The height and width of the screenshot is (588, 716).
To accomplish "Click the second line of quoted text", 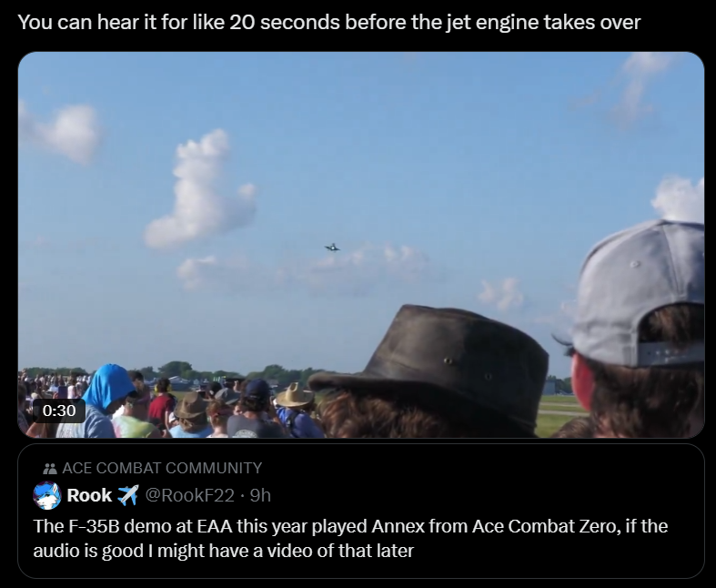I will 223,551.
